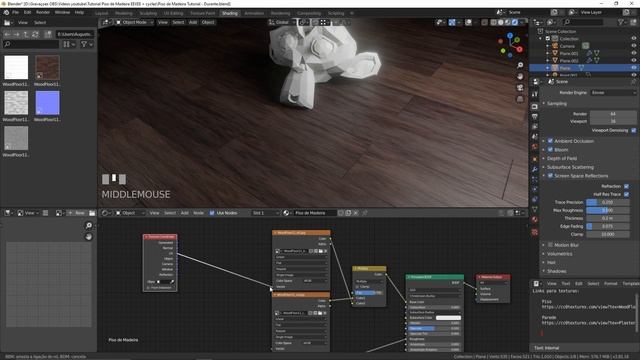This screenshot has width=640, height=360.
Task: Adjust the Max Roughness slider
Action: click(608, 210)
